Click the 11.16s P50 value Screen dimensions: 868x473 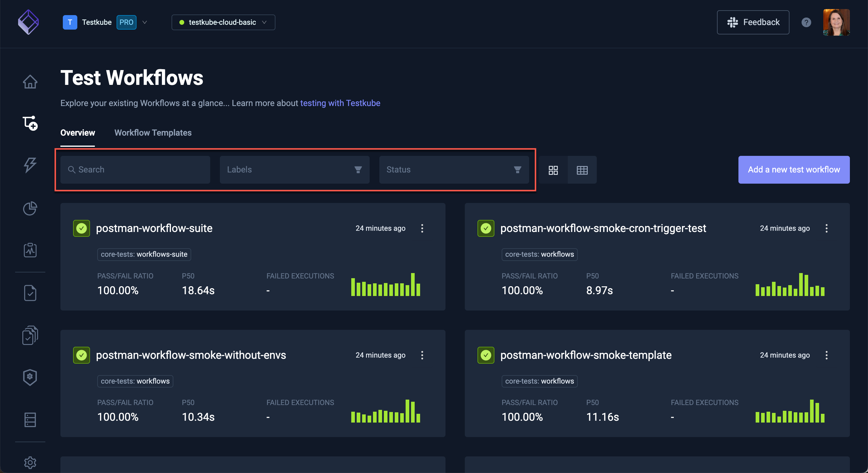click(603, 417)
